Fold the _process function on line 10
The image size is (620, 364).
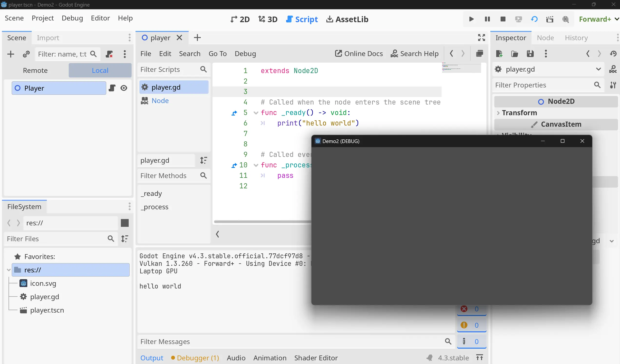256,165
